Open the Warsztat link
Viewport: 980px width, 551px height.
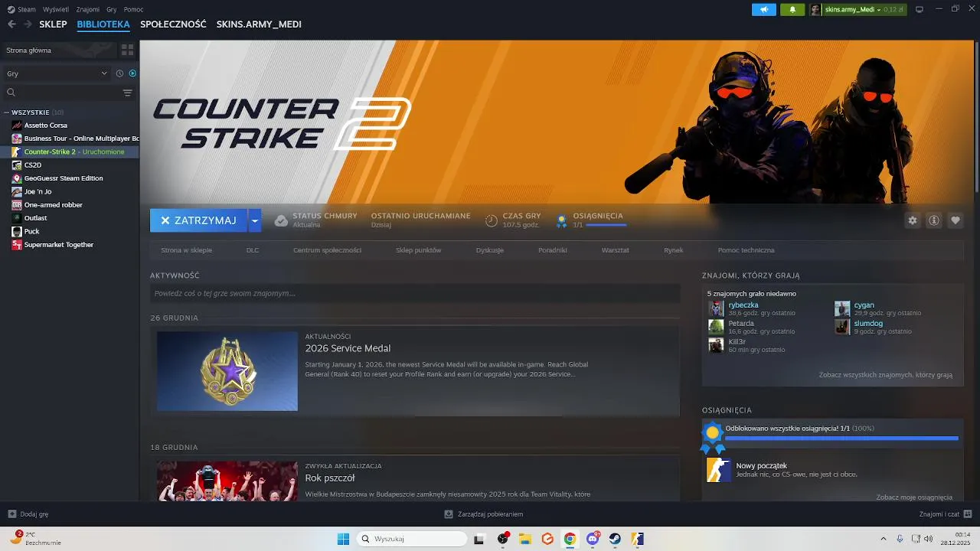coord(616,250)
